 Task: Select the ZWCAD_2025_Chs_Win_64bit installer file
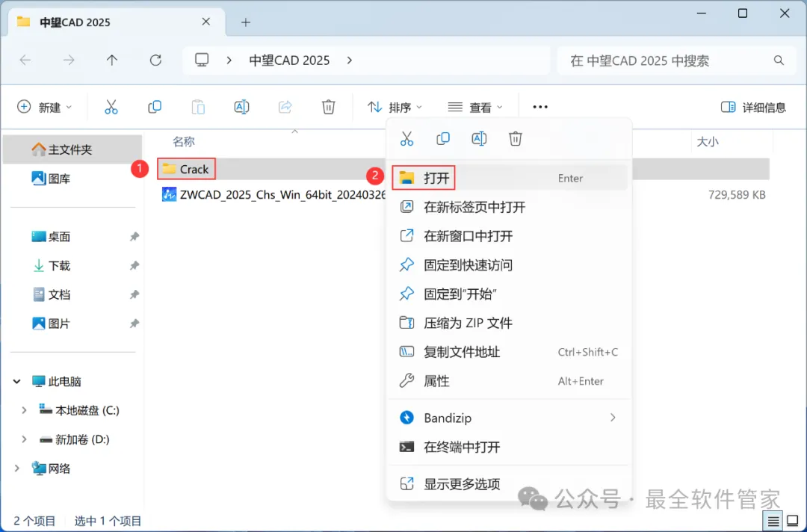pos(274,194)
